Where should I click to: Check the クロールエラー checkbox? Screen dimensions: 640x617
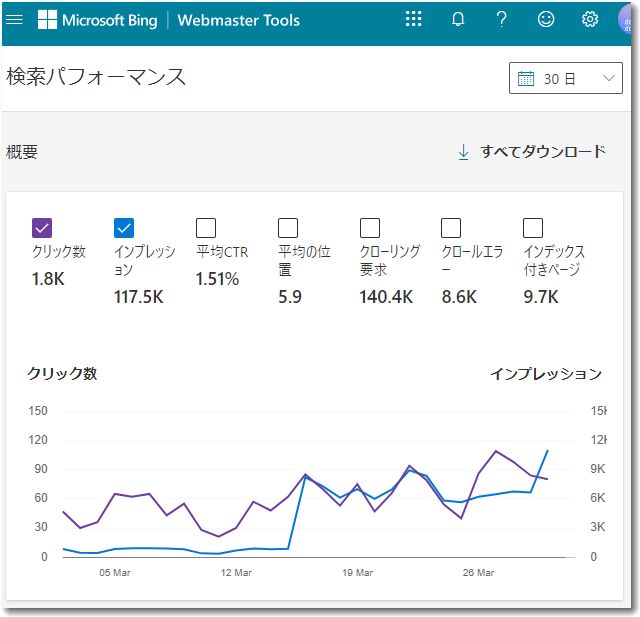[x=451, y=228]
